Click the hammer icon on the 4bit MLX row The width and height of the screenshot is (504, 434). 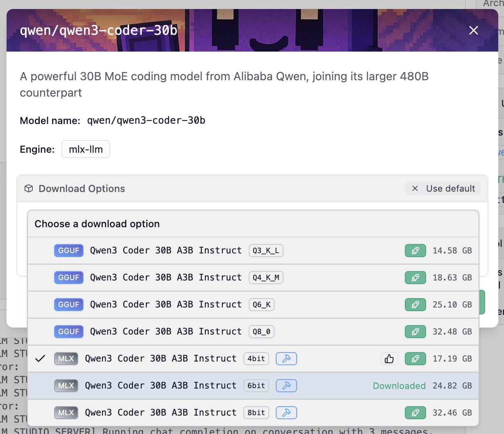[x=286, y=358]
